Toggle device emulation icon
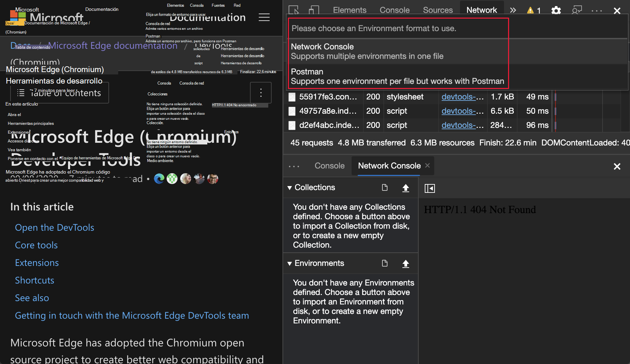The height and width of the screenshot is (364, 630). pos(314,10)
